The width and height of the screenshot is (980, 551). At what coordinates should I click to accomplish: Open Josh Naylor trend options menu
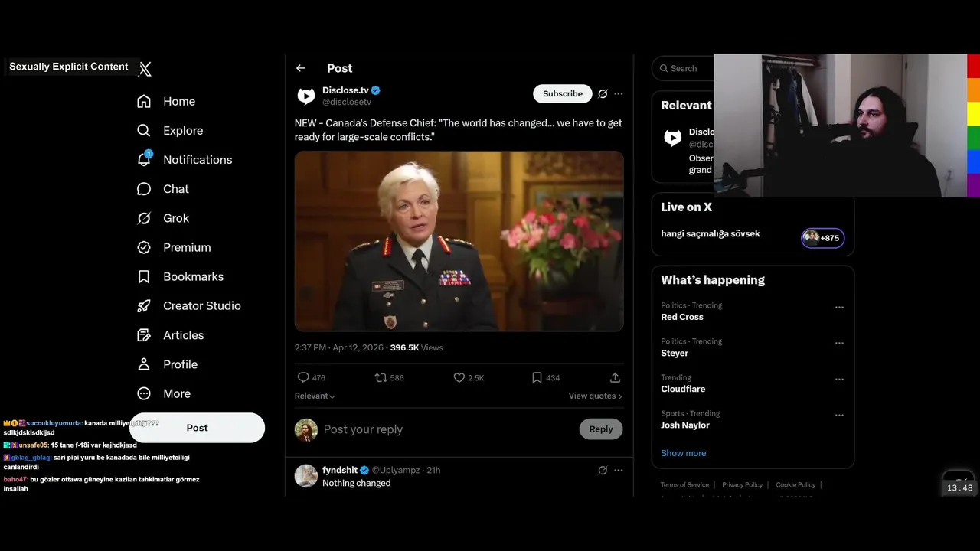click(x=839, y=415)
